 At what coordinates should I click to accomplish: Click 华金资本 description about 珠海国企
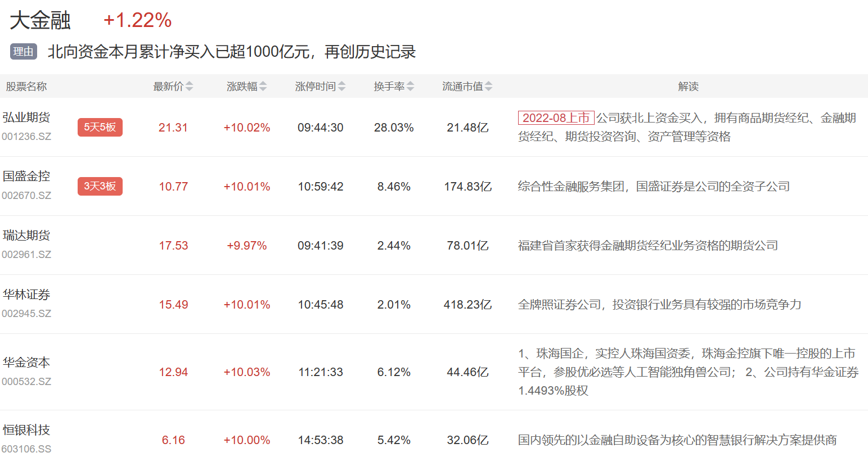pos(688,372)
